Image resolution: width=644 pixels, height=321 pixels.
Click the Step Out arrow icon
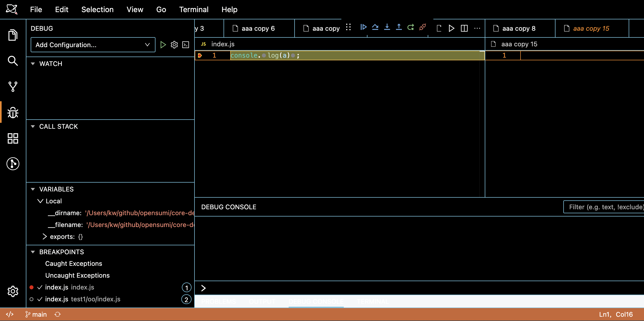[x=399, y=27]
